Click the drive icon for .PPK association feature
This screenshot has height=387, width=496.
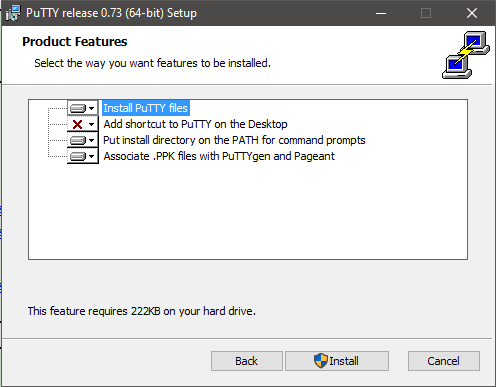78,156
